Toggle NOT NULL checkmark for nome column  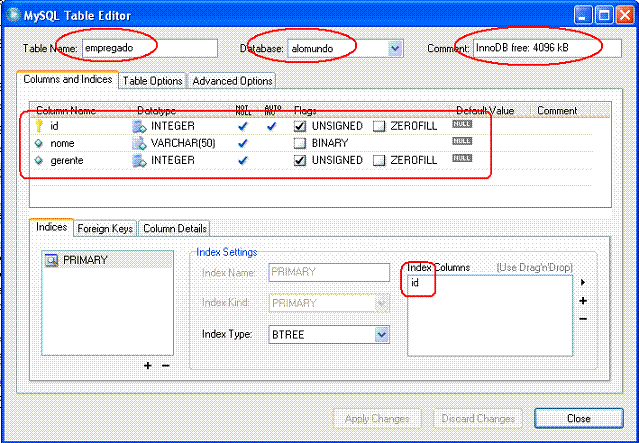point(243,143)
